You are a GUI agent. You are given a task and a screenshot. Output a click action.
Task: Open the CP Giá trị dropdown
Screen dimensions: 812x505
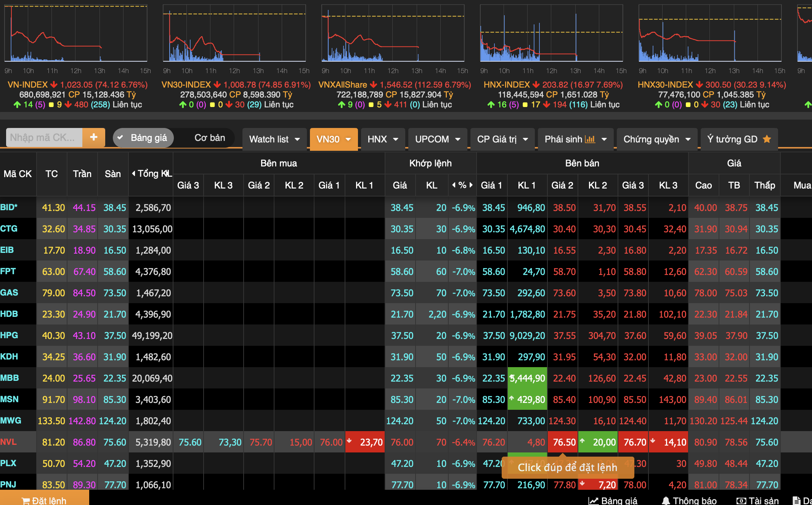pos(502,139)
